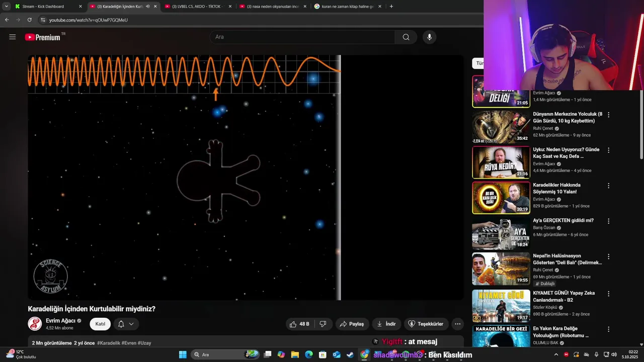This screenshot has width=644, height=362.
Task: Open a new browser tab with plus
Action: pyautogui.click(x=391, y=7)
